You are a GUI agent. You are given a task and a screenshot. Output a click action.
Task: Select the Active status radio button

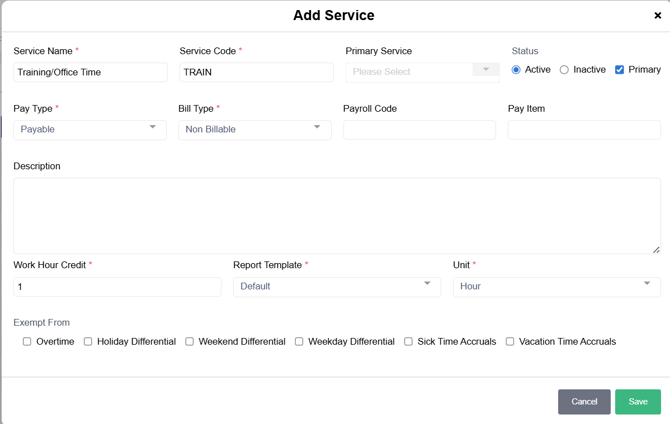(516, 70)
